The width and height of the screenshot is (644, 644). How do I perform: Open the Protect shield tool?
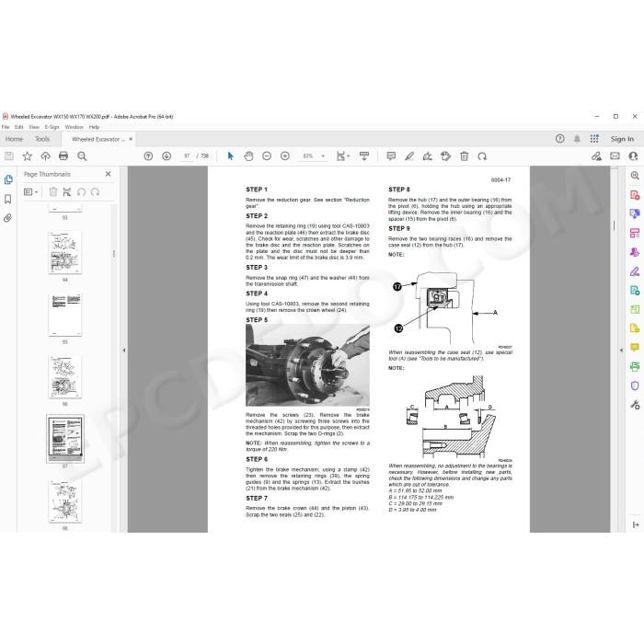(x=635, y=385)
